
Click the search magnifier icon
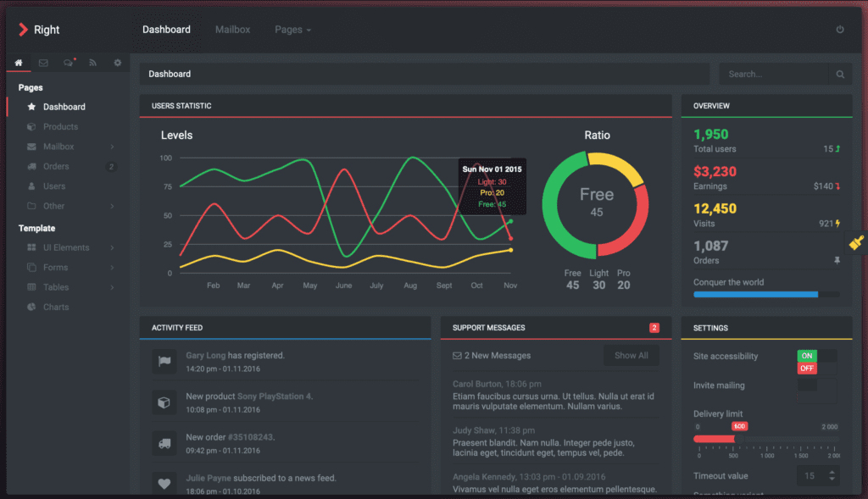point(840,75)
